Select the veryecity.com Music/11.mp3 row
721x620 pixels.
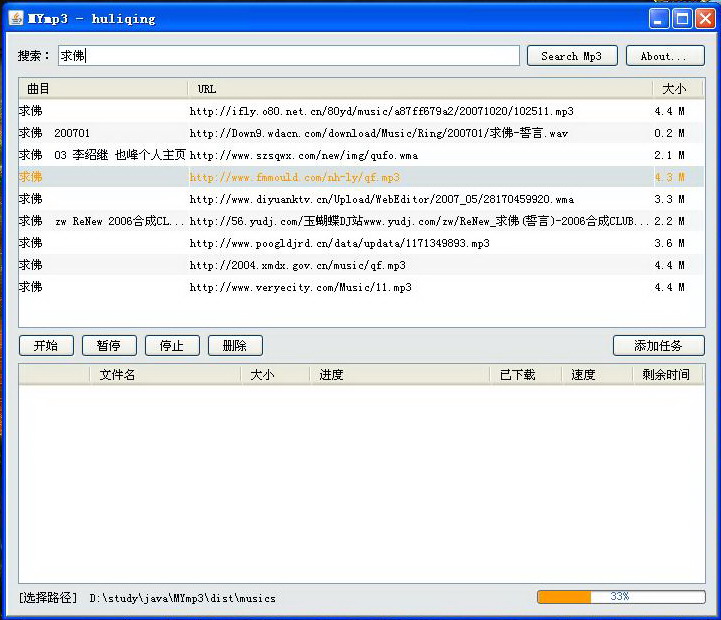(x=361, y=287)
